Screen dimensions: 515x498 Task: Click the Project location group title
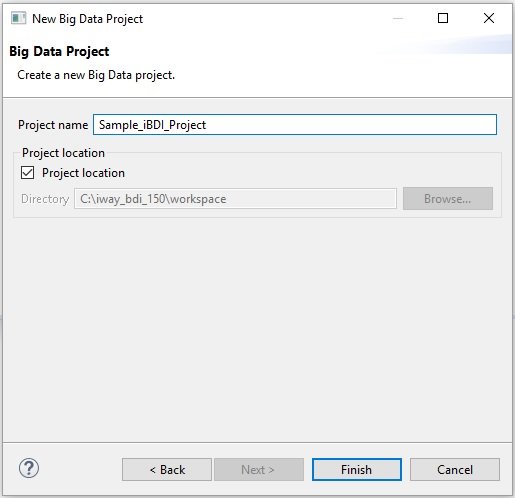pyautogui.click(x=63, y=153)
